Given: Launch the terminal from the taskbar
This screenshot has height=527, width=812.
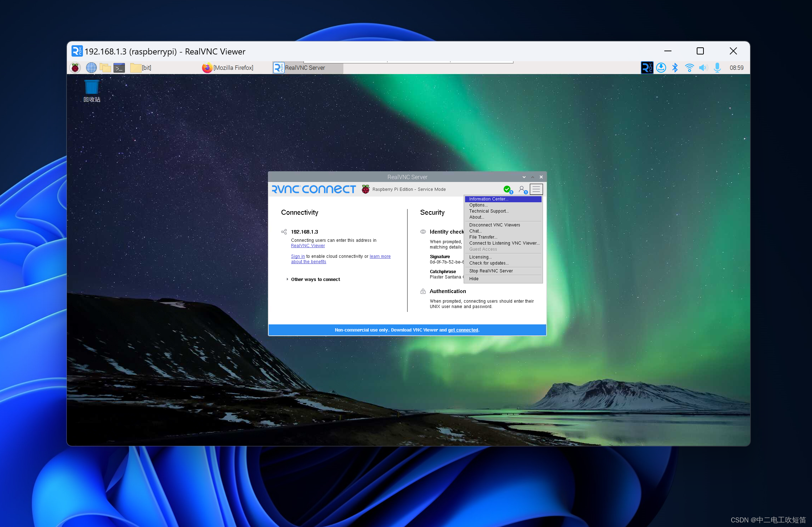Looking at the screenshot, I should click(119, 68).
